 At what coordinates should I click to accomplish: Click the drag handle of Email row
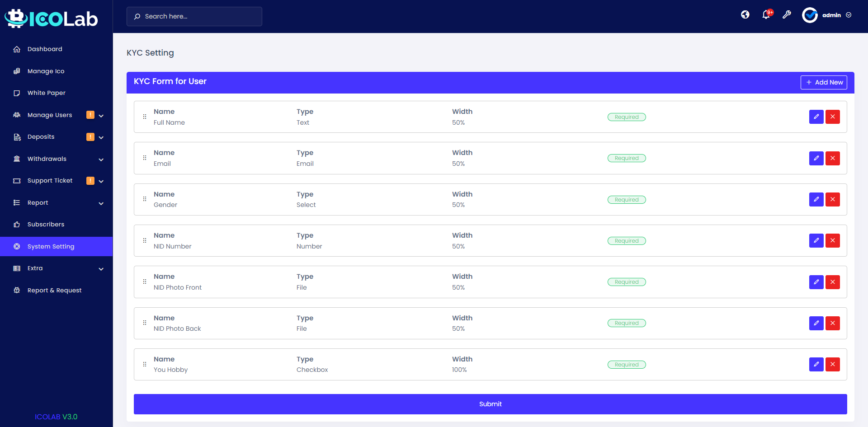(145, 158)
